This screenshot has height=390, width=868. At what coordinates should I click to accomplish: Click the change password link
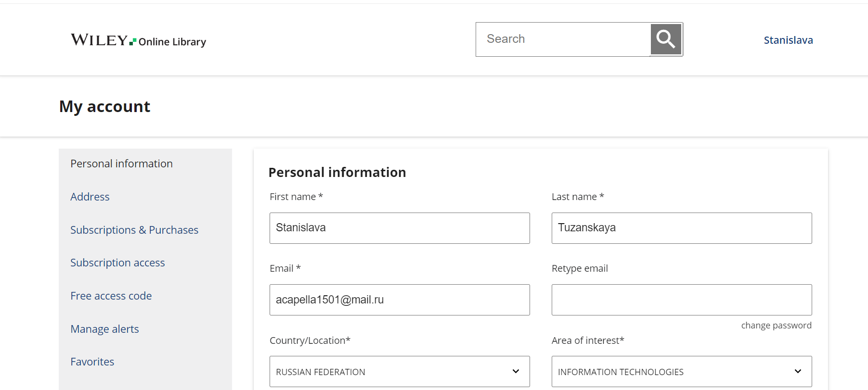tap(776, 326)
